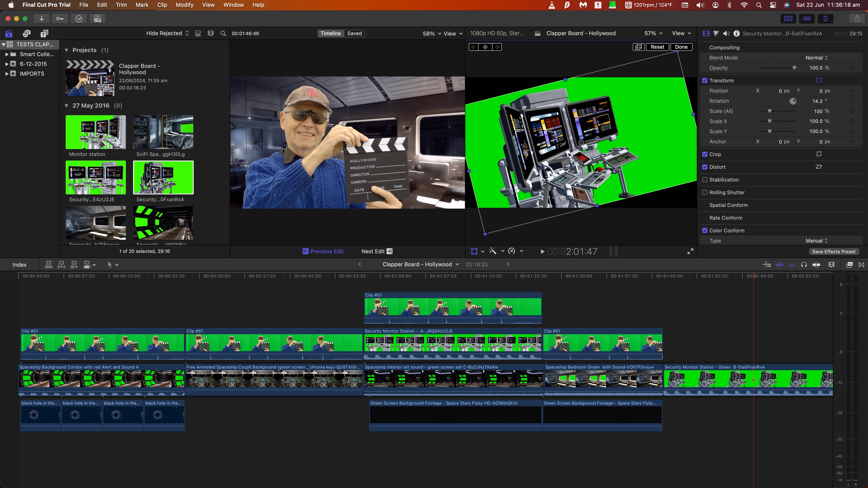Switch to the audio inspector speaker icon

(726, 33)
